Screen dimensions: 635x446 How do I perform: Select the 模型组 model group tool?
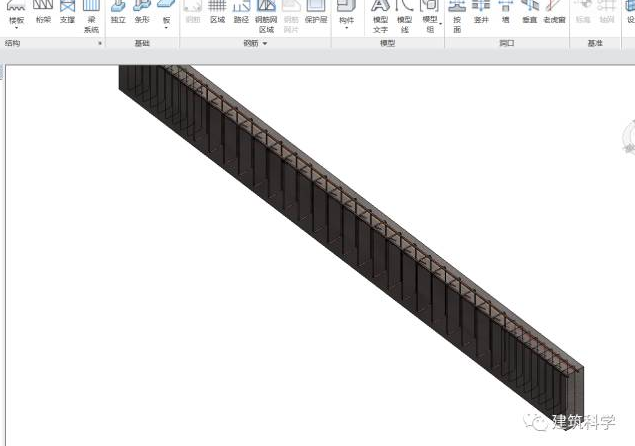tap(430, 16)
